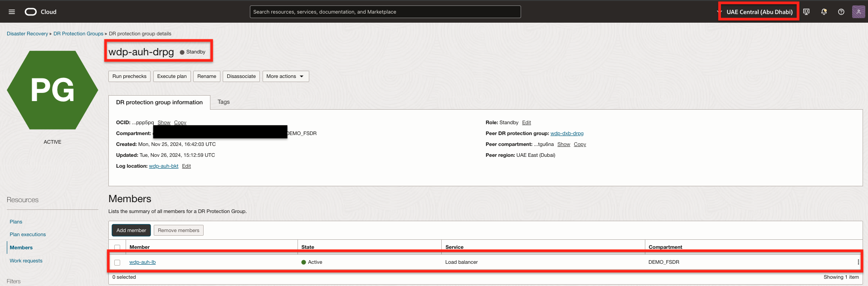Open the wdp-auh-bkt log location link

click(164, 166)
